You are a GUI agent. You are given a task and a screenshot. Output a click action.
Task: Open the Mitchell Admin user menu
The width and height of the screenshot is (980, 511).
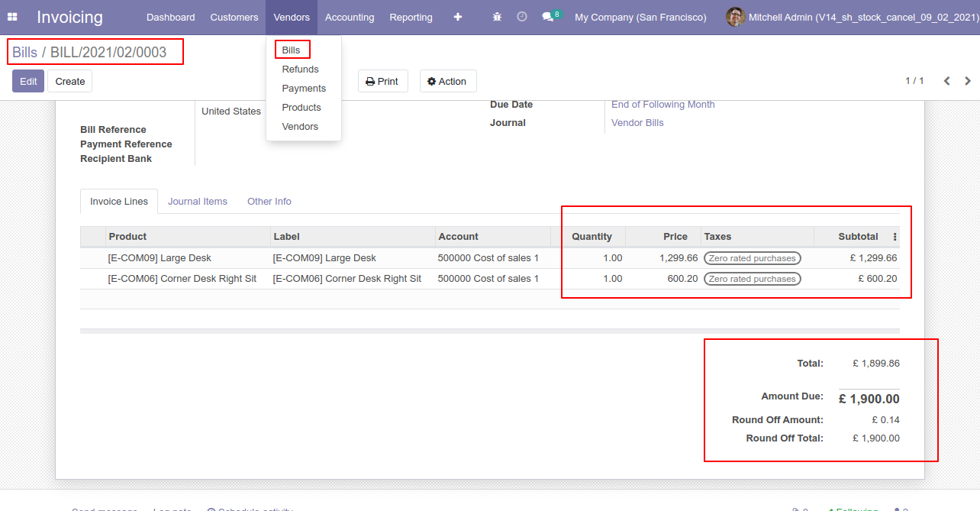[x=853, y=17]
